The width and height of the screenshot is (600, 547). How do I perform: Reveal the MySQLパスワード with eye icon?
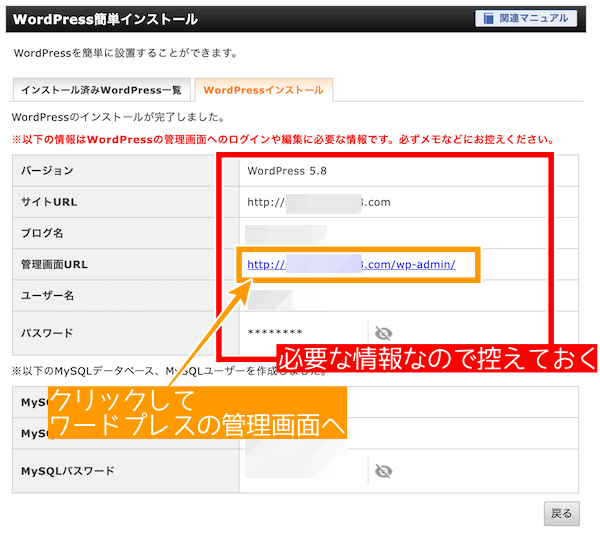pos(383,471)
